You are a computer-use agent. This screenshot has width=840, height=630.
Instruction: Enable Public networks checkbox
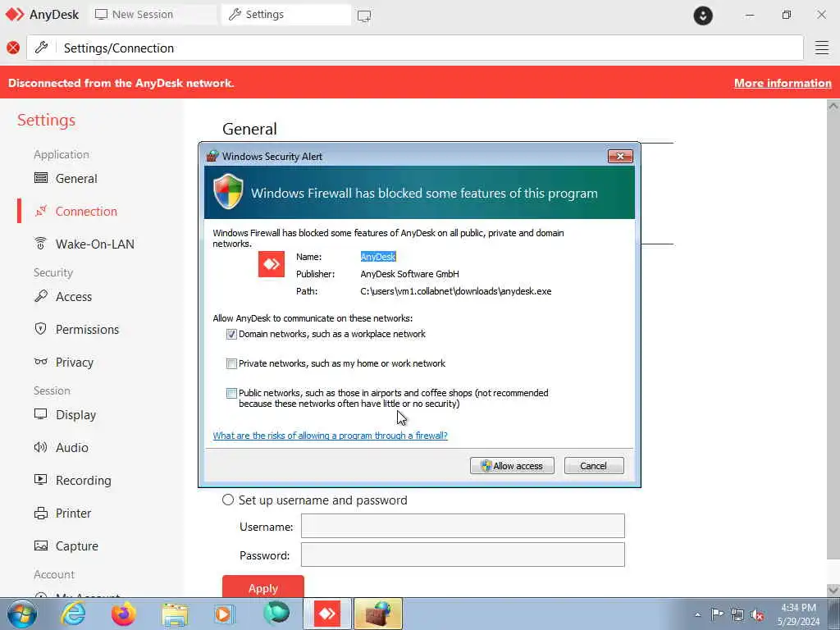point(231,393)
